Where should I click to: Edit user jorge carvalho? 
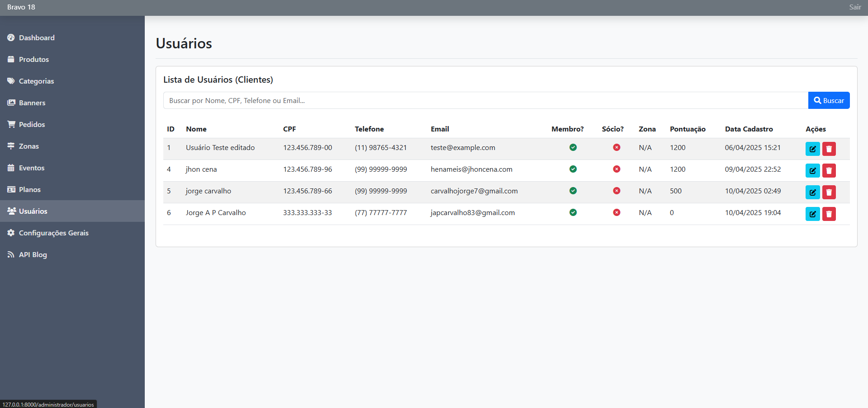[812, 192]
